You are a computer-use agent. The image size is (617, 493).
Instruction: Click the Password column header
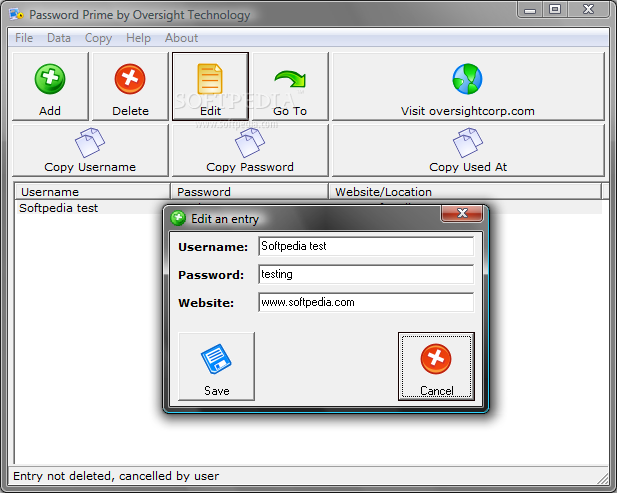(x=249, y=192)
